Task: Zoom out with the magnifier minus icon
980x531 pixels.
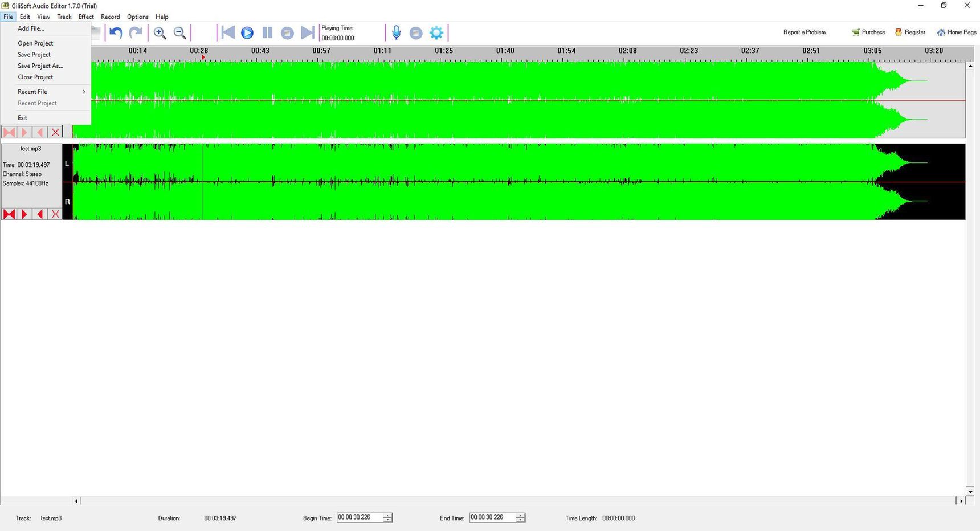Action: (180, 33)
